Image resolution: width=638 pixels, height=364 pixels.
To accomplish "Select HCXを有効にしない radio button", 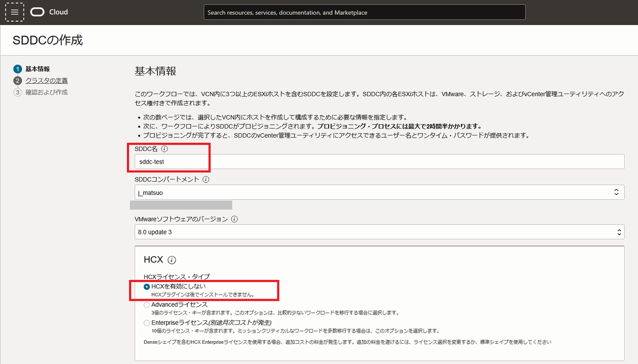I will [x=147, y=286].
